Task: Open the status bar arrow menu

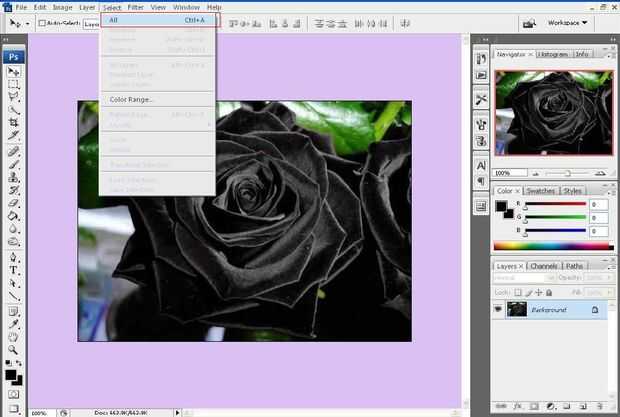Action: pos(177,413)
